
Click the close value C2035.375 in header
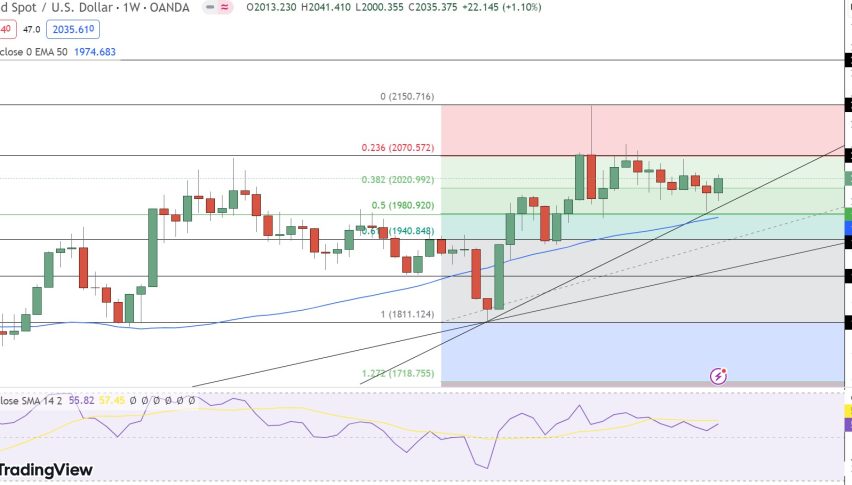click(x=433, y=8)
